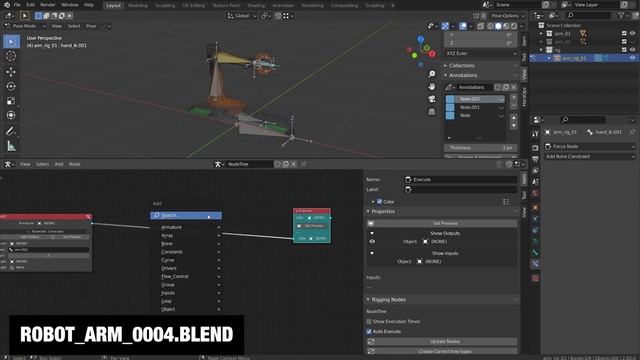Open the node editor Add menu
This screenshot has width=640, height=360.
59,164
